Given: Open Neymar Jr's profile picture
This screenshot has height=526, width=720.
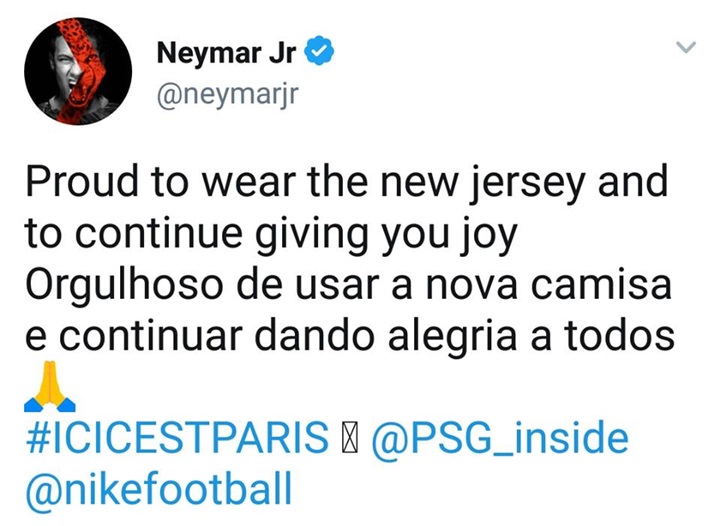Looking at the screenshot, I should [78, 71].
